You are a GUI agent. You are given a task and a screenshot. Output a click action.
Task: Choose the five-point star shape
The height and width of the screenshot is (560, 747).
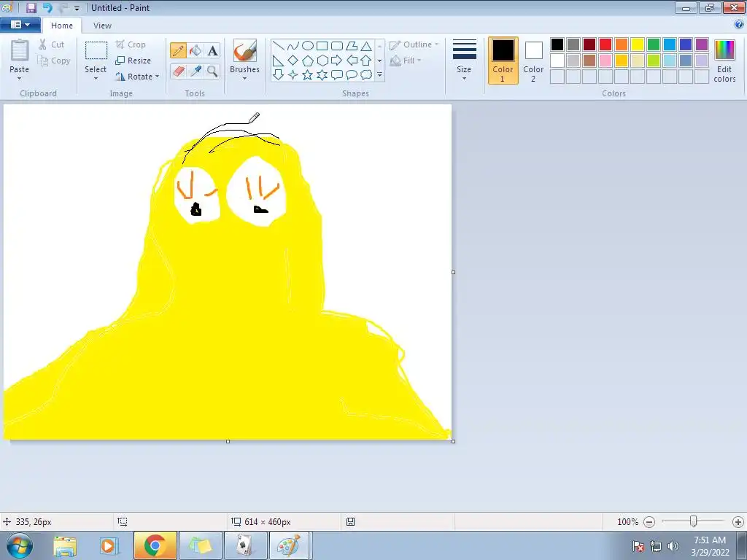[x=307, y=75]
